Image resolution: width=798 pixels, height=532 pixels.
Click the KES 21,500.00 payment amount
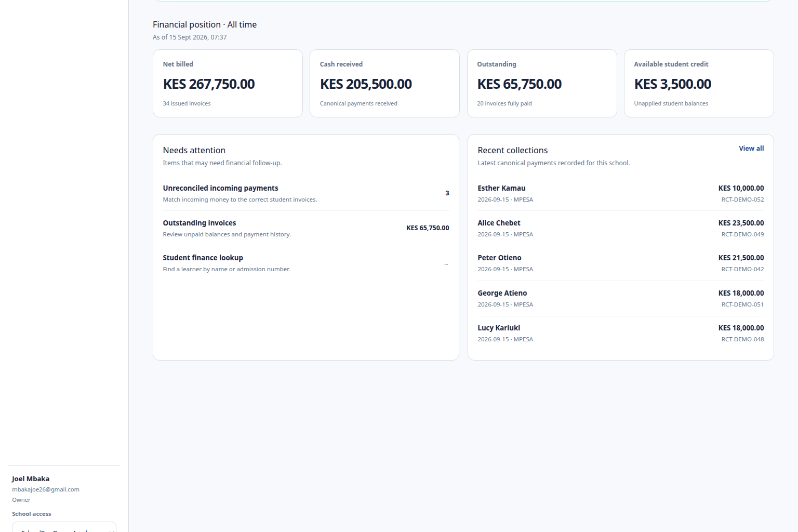[x=741, y=258]
